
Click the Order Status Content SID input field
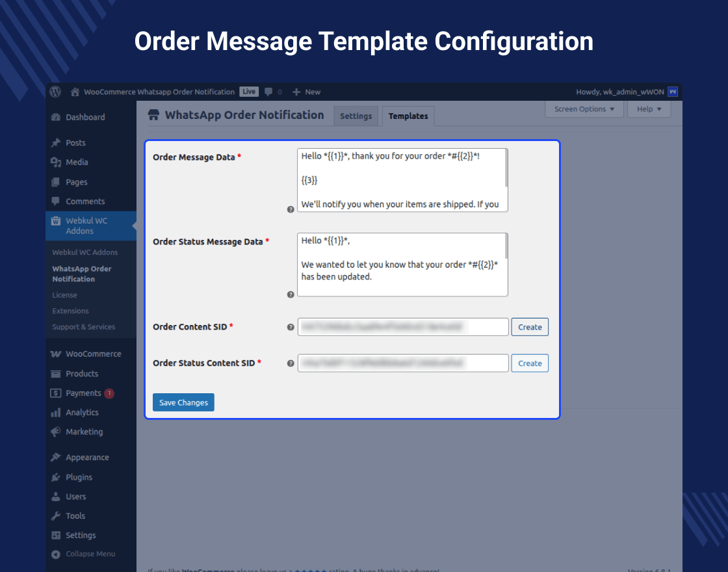pyautogui.click(x=403, y=363)
